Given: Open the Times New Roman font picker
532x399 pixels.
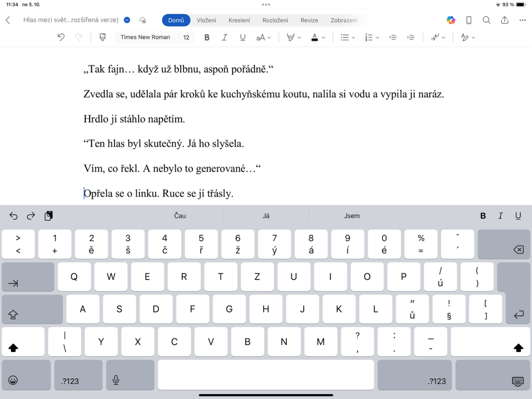Looking at the screenshot, I should 145,37.
